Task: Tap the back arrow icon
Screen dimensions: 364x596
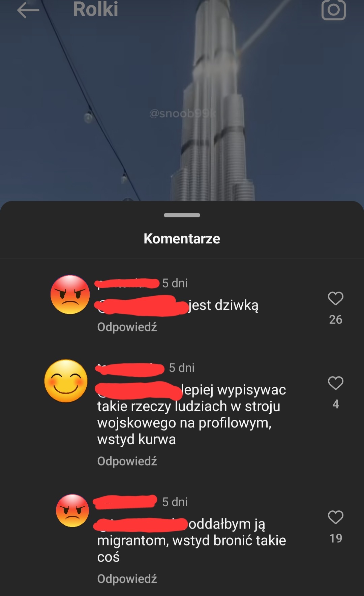Action: [28, 10]
